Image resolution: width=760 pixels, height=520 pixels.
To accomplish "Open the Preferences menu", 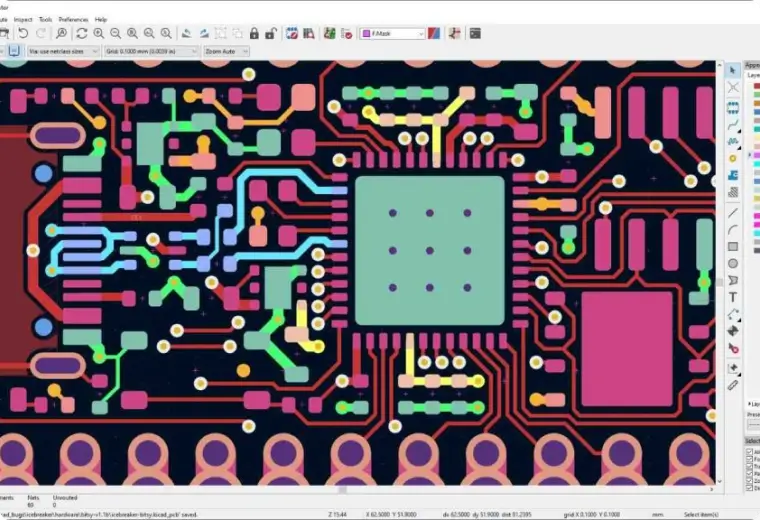I will pos(73,19).
